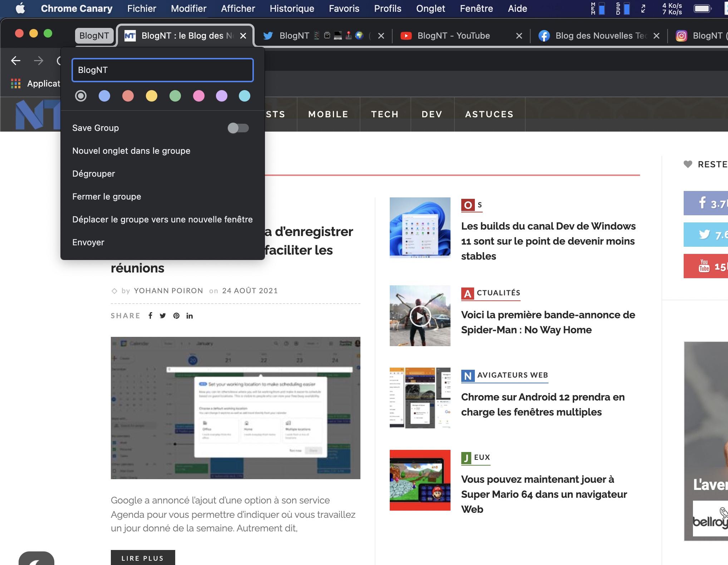Screen dimensions: 728x565
Task: Click the Applications grid icon in bookmarks bar
Action: click(16, 84)
